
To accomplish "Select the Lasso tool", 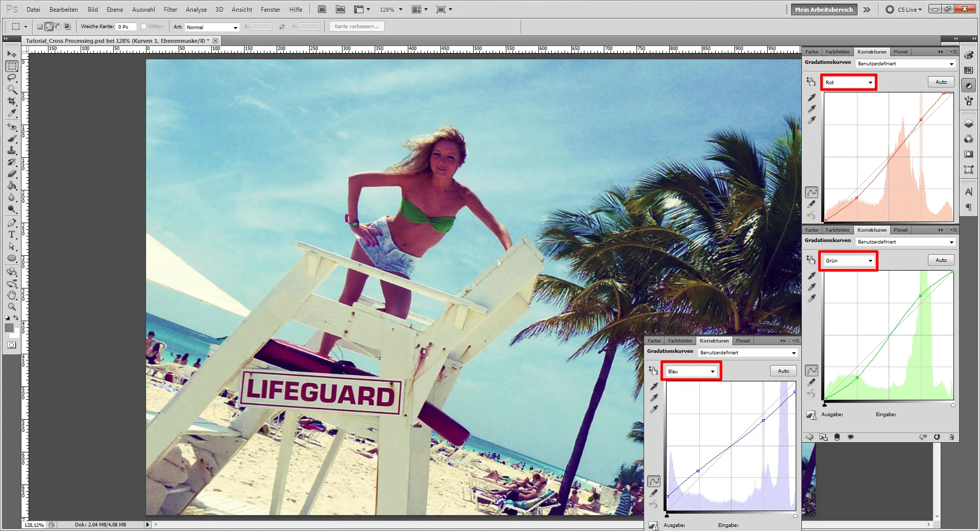I will (12, 78).
